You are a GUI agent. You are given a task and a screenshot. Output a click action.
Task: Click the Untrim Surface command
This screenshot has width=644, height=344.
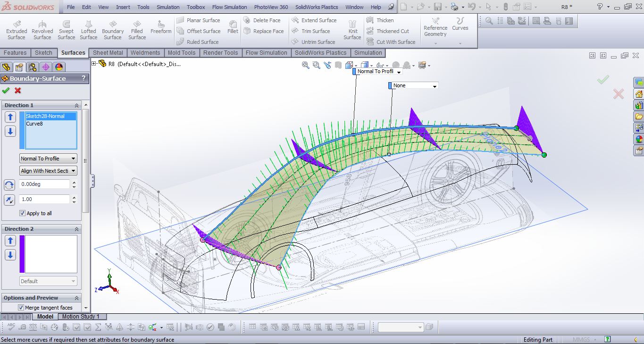[313, 42]
